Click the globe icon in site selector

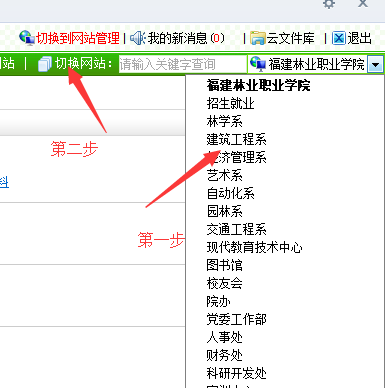tap(258, 63)
